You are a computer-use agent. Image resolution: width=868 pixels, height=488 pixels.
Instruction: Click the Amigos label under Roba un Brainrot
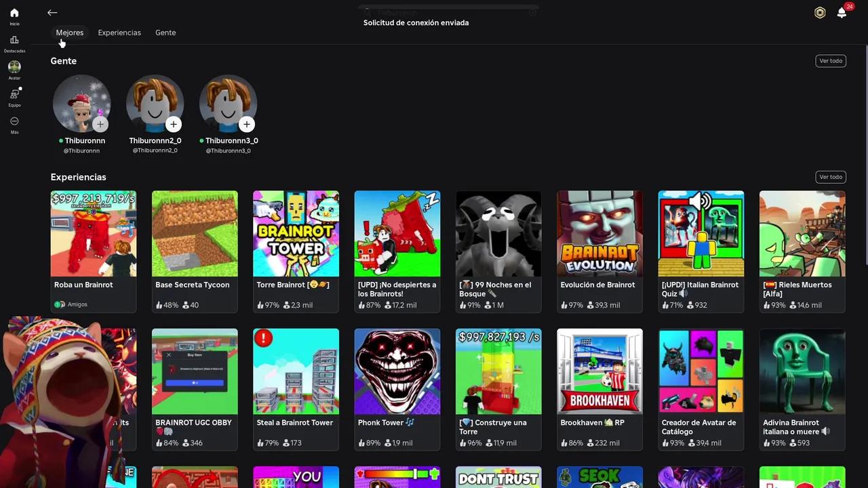77,304
